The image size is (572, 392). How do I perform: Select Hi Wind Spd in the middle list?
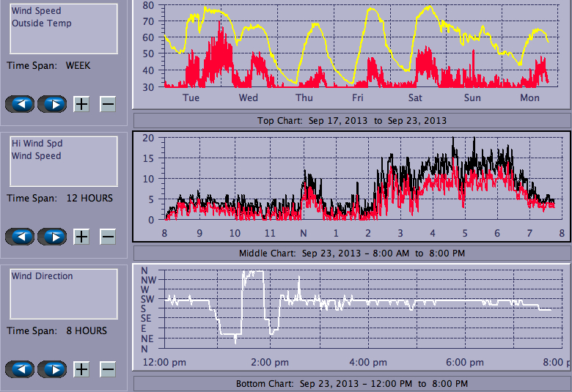point(37,144)
